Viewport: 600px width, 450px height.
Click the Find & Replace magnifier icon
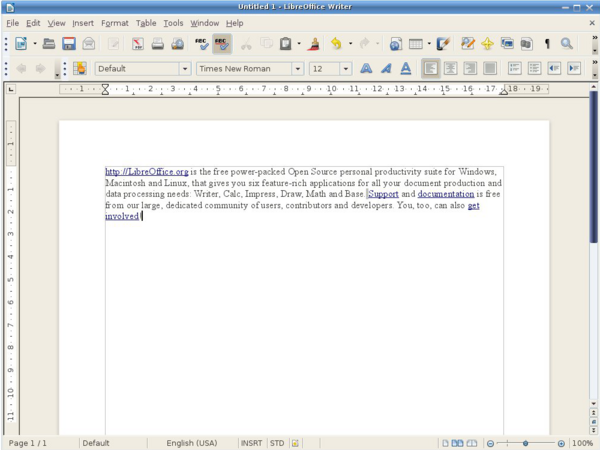click(x=567, y=44)
